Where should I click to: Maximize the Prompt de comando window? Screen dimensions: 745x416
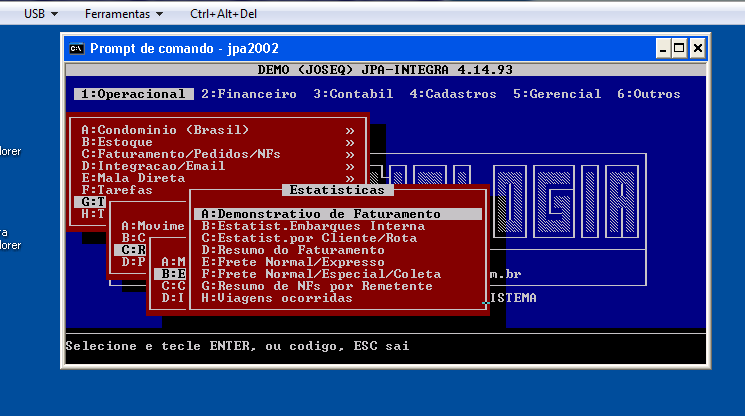pos(679,48)
